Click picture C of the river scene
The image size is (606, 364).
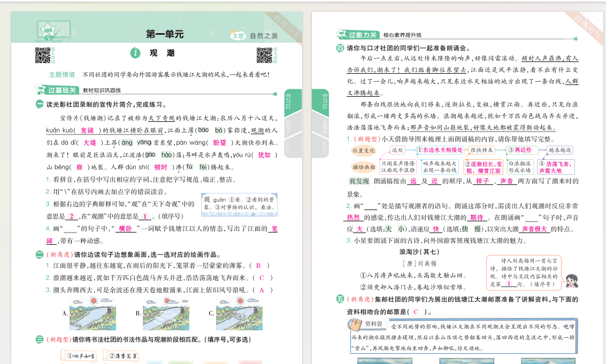point(239,313)
